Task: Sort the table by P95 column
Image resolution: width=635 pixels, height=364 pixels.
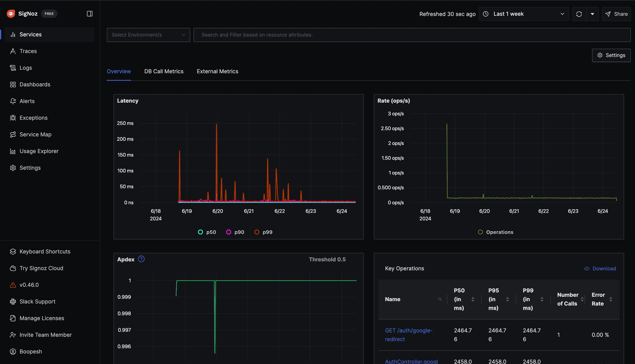Action: pos(507,299)
